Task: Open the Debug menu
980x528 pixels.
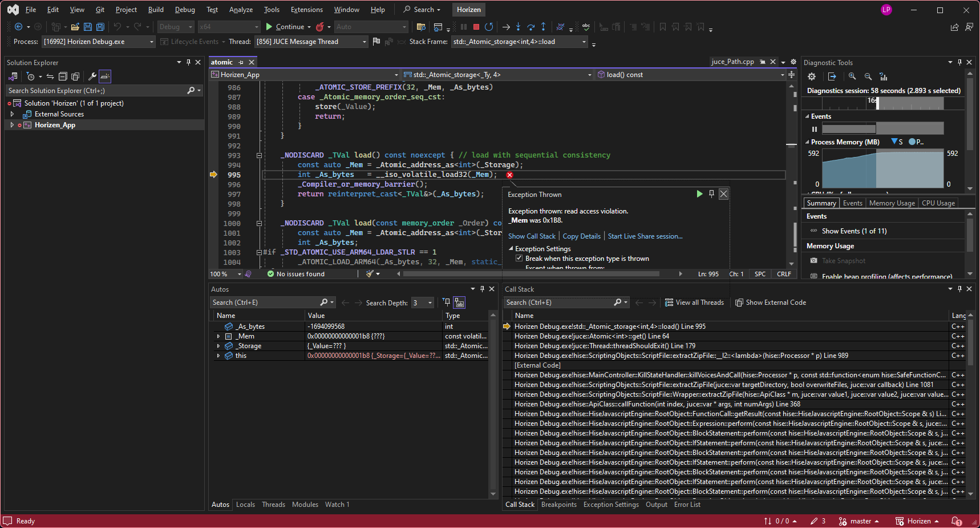Action: [x=185, y=10]
